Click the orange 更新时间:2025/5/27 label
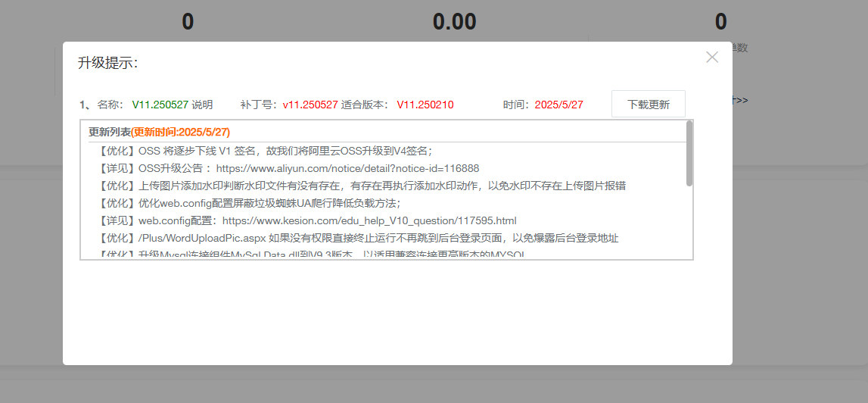868x403 pixels. click(x=180, y=132)
